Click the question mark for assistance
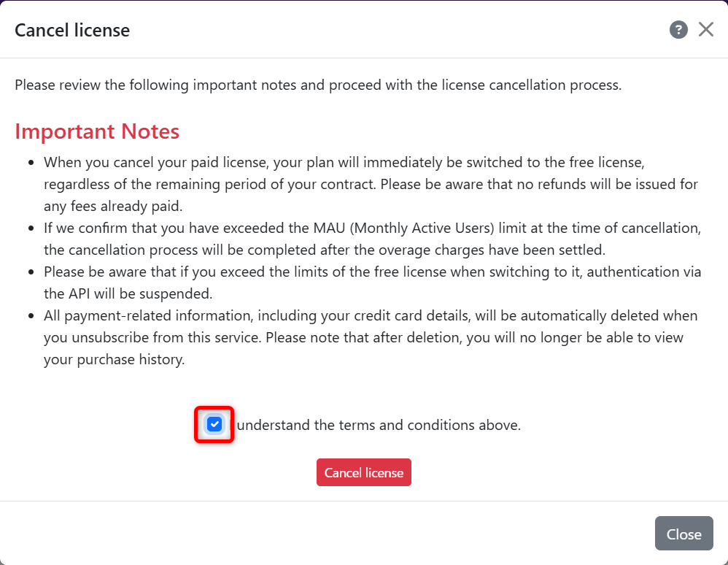Image resolution: width=728 pixels, height=565 pixels. point(678,29)
